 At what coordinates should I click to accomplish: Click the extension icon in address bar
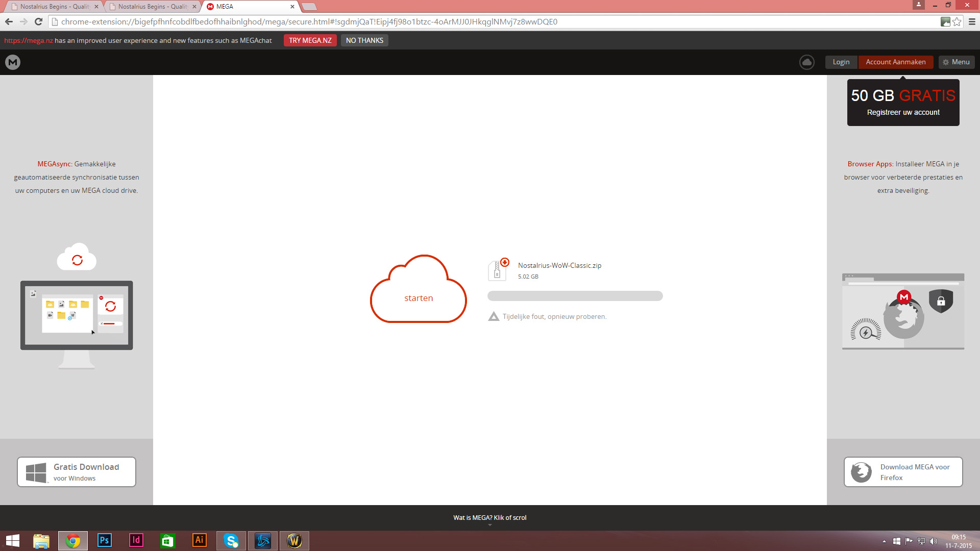point(945,21)
